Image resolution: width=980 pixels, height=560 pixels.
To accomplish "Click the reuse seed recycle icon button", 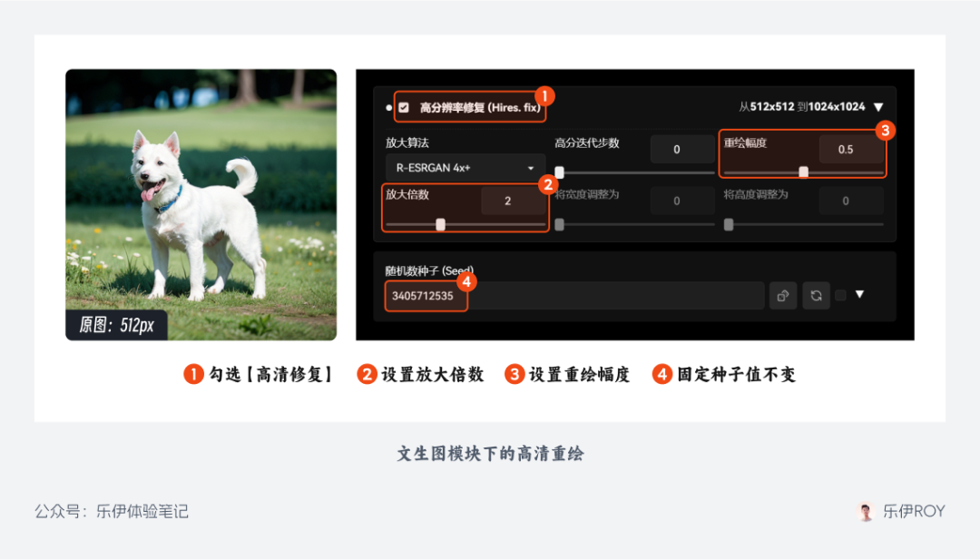I will (816, 295).
